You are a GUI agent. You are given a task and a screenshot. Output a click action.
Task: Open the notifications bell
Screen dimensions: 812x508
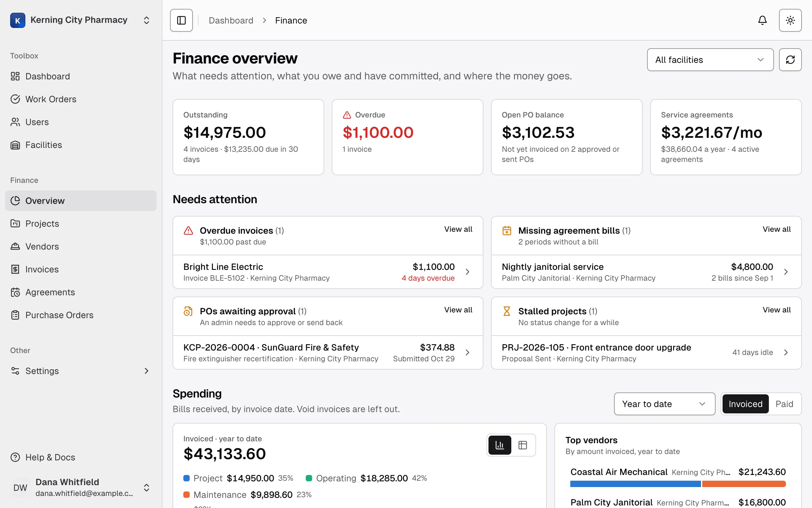point(762,20)
